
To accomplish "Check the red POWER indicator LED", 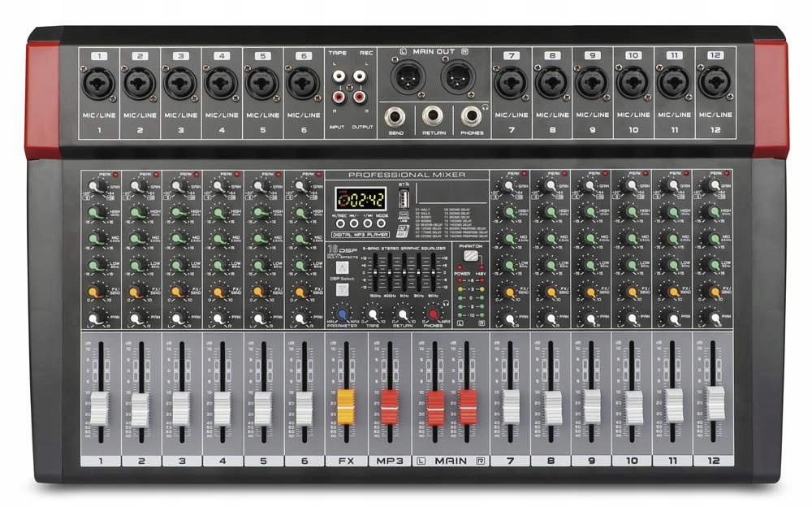I will click(460, 266).
